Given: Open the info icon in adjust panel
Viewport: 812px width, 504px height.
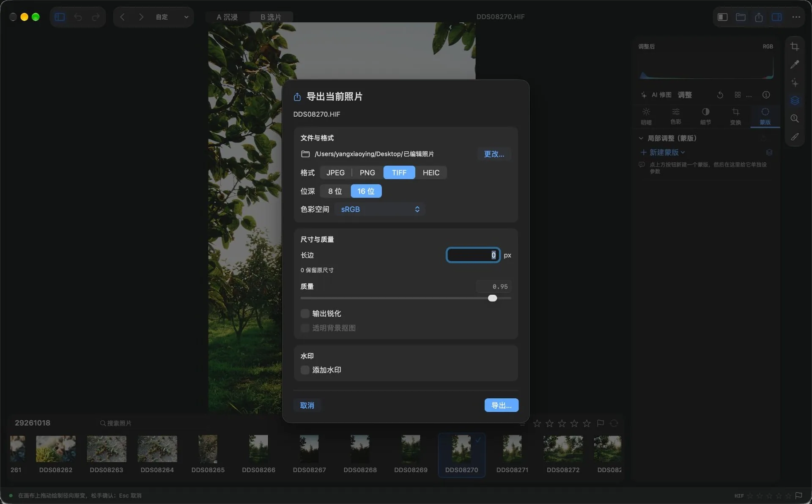Looking at the screenshot, I should [x=766, y=95].
